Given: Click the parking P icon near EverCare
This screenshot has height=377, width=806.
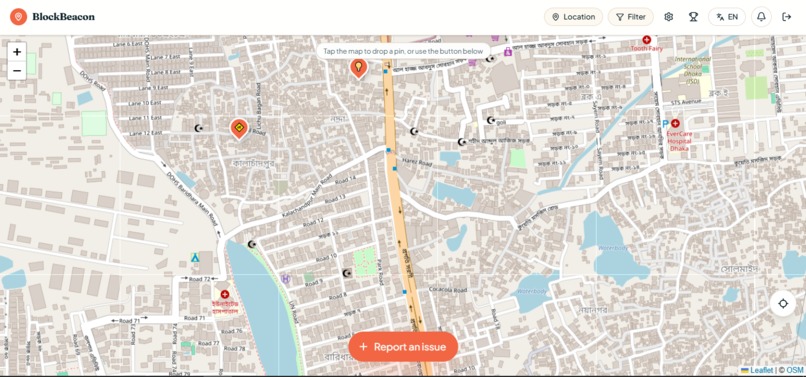Looking at the screenshot, I should coord(665,123).
